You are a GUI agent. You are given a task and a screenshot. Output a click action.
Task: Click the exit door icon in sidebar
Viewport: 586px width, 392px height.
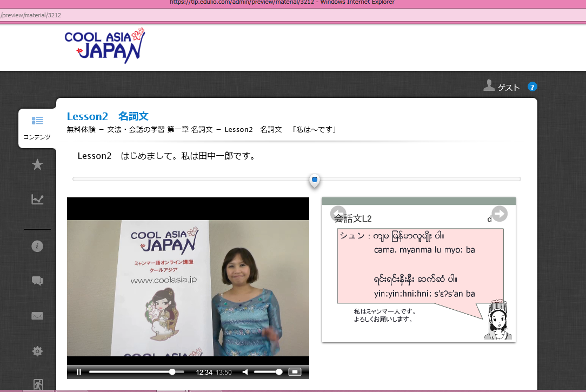[x=37, y=384]
